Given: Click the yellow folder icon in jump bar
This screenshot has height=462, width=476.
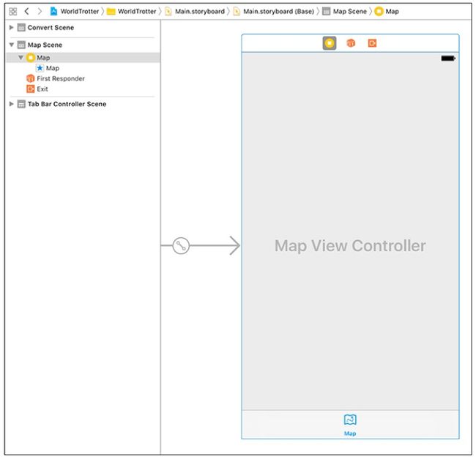Looking at the screenshot, I should [x=111, y=12].
